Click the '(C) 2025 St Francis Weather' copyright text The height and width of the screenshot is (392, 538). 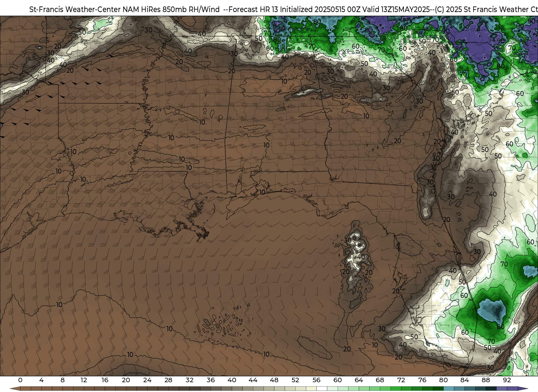[481, 10]
